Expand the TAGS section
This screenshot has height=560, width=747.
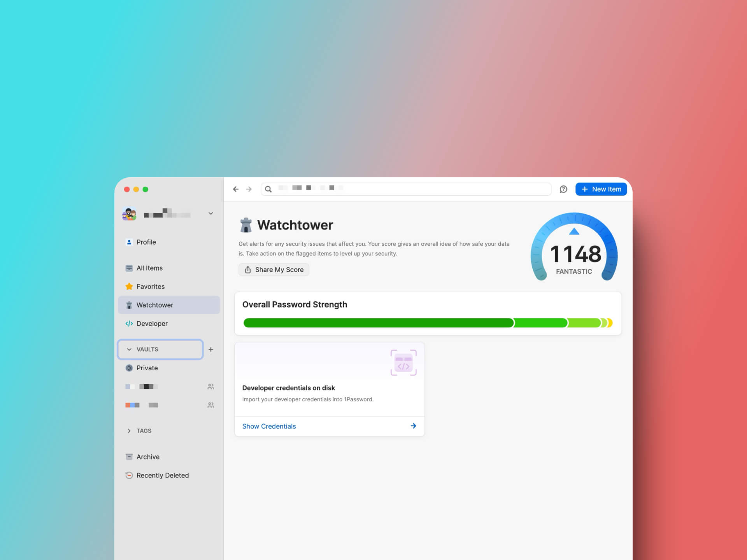130,430
